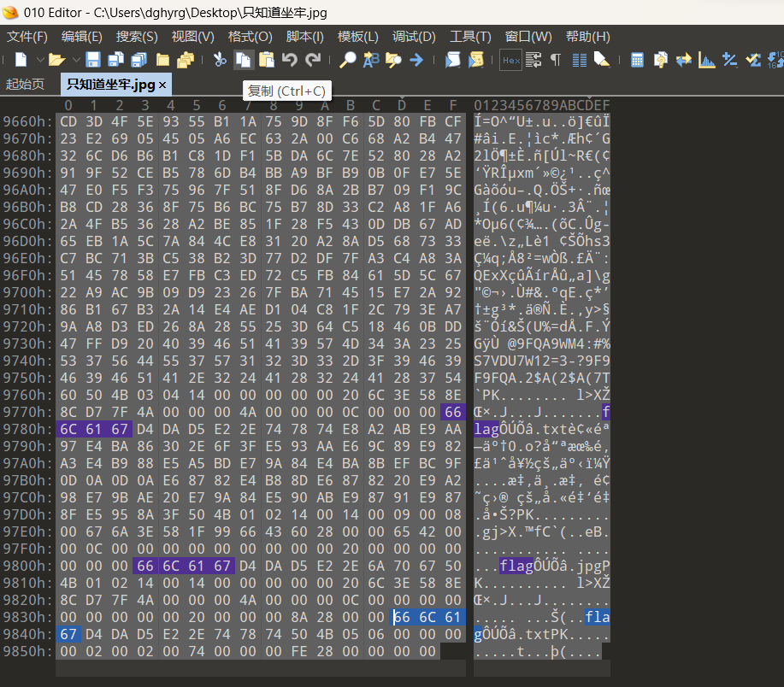
Task: Toggle the show whitespace pilcrow icon
Action: coord(556,60)
